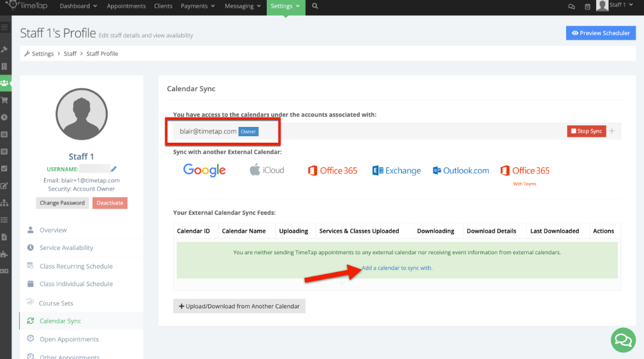The width and height of the screenshot is (644, 359).
Task: Click the edit pencil beside the Username field
Action: coord(114,169)
